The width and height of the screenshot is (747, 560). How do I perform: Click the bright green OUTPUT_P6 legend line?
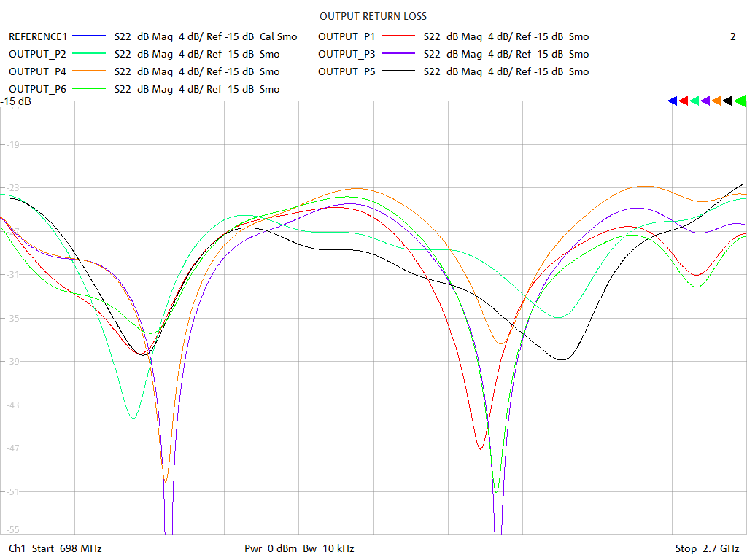pos(88,88)
